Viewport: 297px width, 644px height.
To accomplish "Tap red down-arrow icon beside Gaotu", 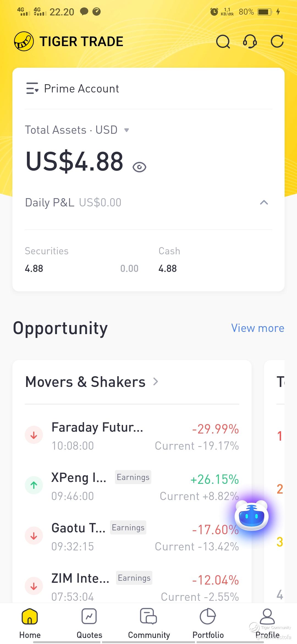I will 34,536.
